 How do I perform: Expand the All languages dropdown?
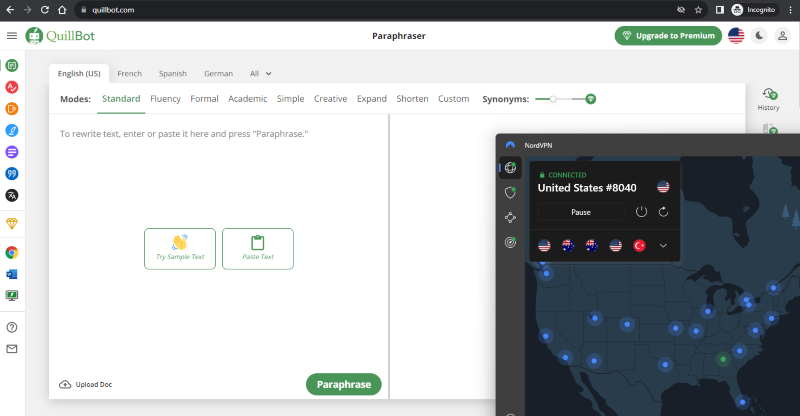point(260,74)
